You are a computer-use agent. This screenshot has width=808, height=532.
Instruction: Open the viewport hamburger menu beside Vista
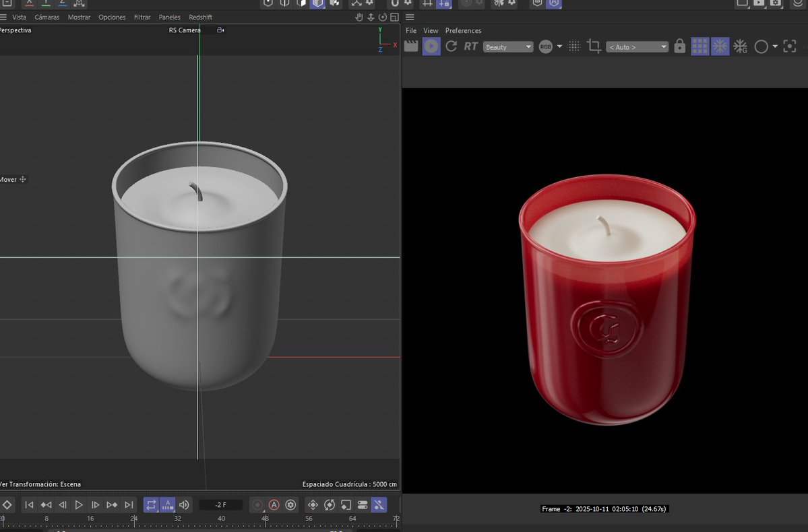click(x=3, y=17)
